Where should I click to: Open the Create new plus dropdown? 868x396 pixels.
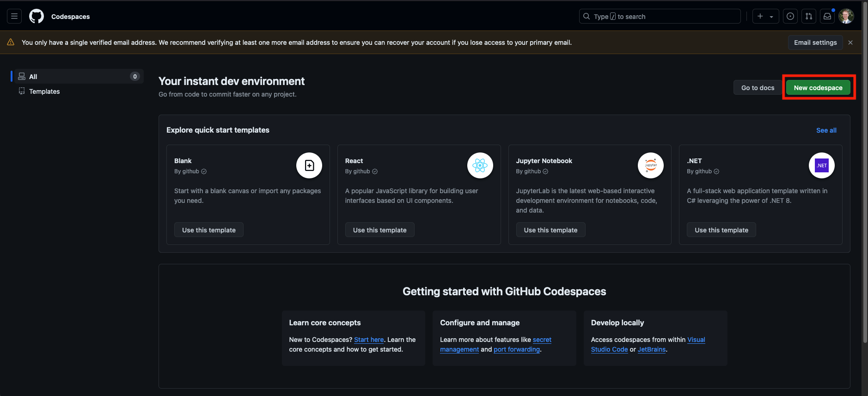[x=765, y=16]
